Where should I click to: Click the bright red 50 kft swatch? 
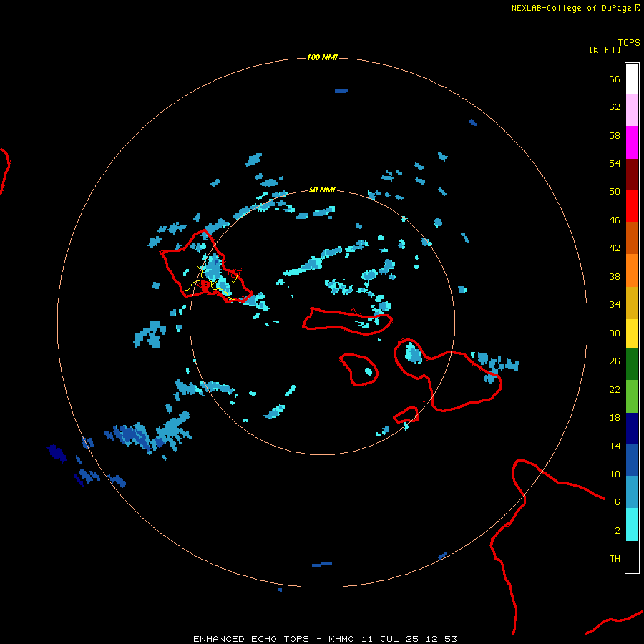coord(632,206)
